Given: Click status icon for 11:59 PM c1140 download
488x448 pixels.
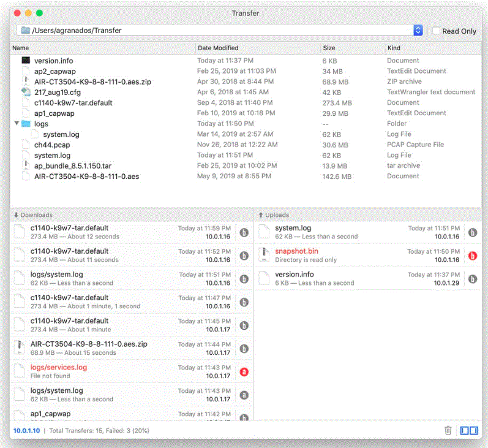Looking at the screenshot, I should point(244,232).
